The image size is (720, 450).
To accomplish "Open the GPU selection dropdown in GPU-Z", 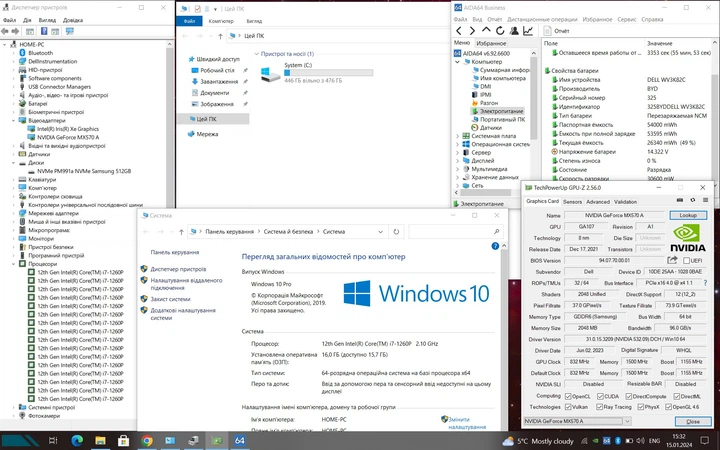I will pos(627,421).
